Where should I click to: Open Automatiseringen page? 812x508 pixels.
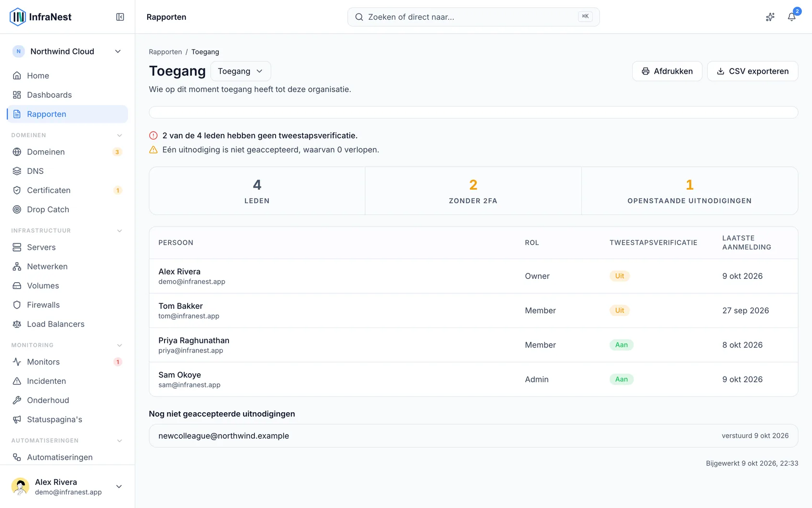tap(67, 457)
